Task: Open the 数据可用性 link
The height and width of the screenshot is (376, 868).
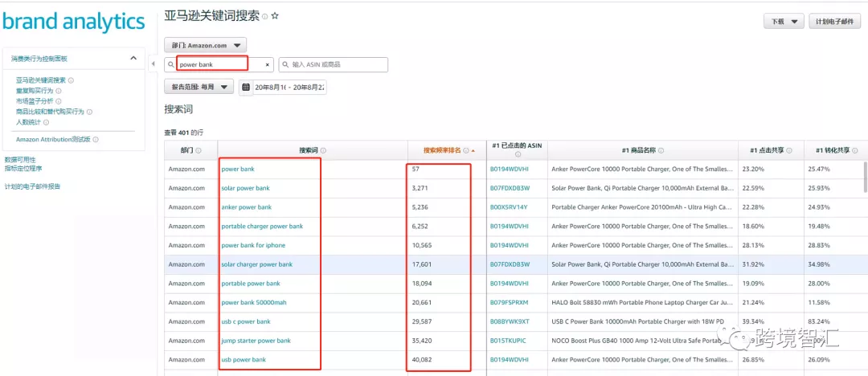Action: [20, 160]
